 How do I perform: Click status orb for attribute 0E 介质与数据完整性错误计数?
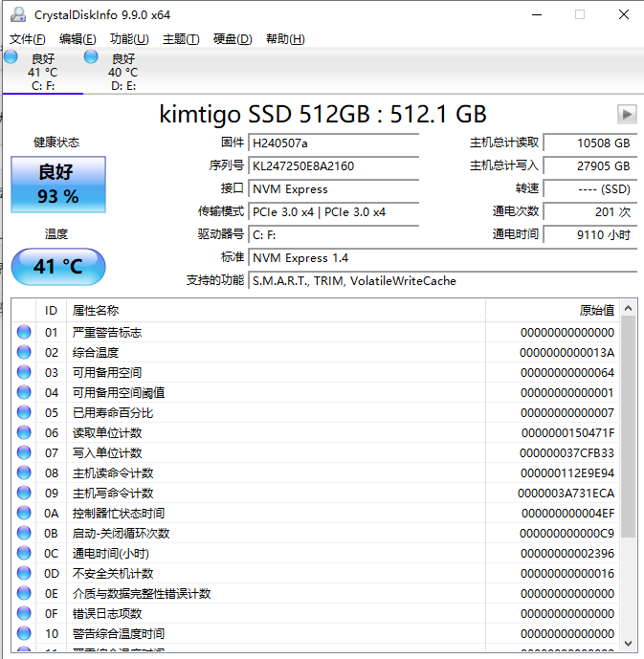pos(24,593)
